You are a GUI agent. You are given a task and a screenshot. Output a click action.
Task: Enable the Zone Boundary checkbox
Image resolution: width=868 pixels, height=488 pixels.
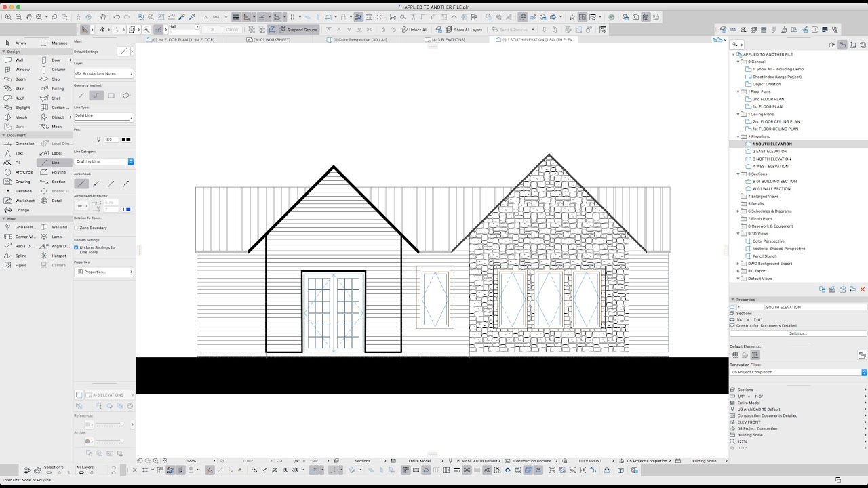pos(76,228)
